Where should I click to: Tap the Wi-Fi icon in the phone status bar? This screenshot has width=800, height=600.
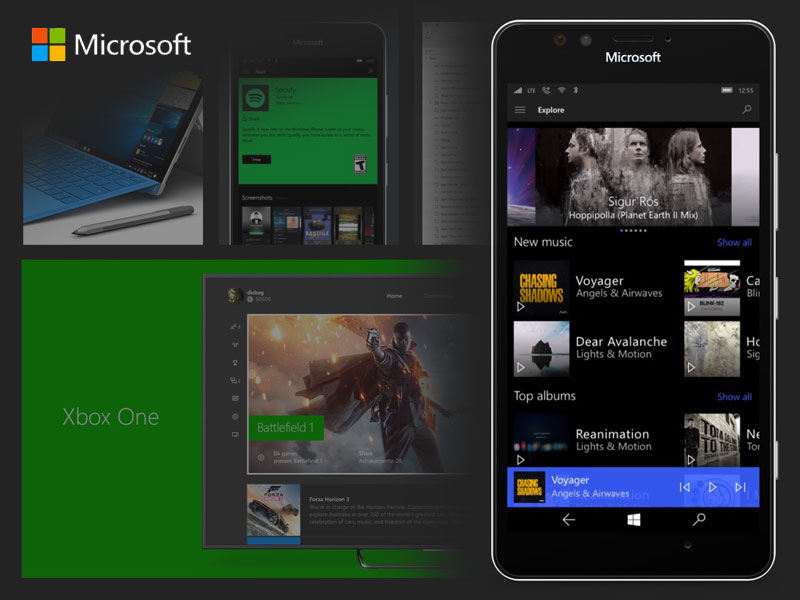click(x=561, y=90)
